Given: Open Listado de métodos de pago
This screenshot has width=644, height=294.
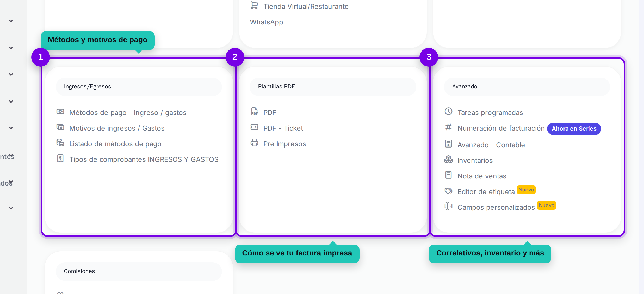Looking at the screenshot, I should [x=115, y=144].
